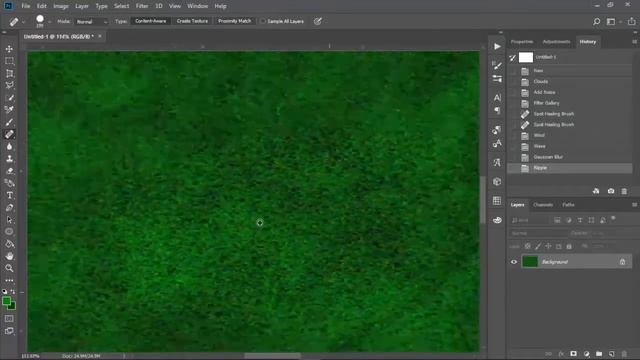Choose Proximity Match type button
This screenshot has width=640, height=360.
click(234, 21)
